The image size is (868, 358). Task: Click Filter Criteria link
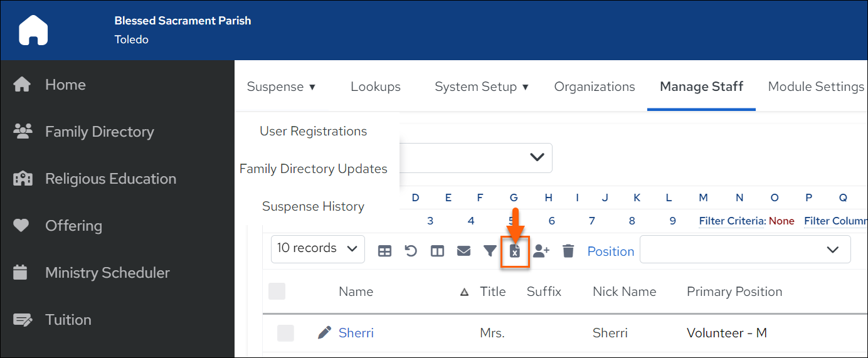[x=733, y=221]
